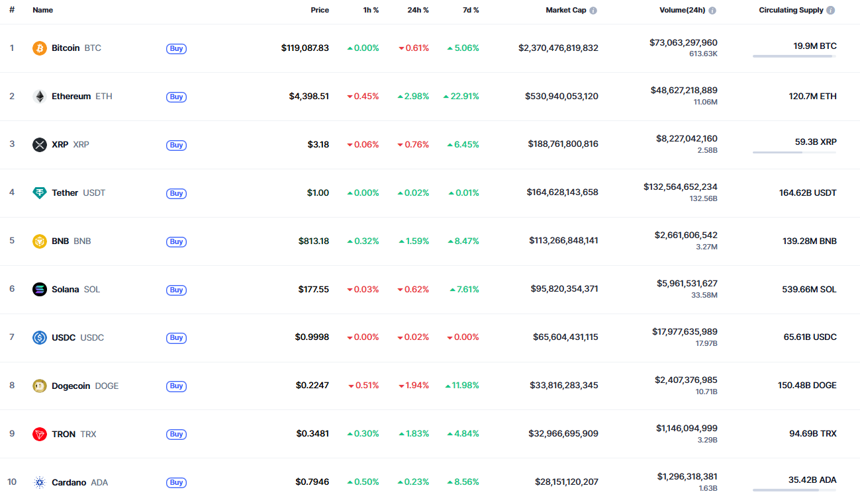Open the Bitcoin BTC name link
860x504 pixels.
tap(77, 48)
